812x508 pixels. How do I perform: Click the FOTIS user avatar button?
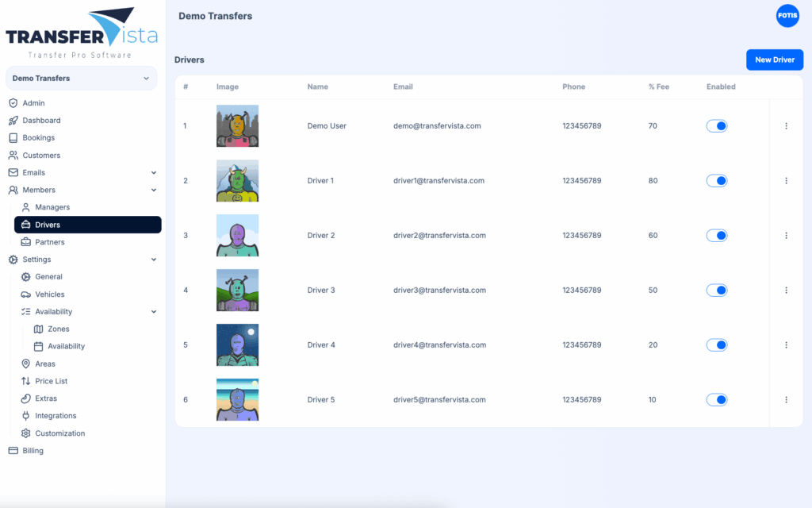pyautogui.click(x=787, y=16)
